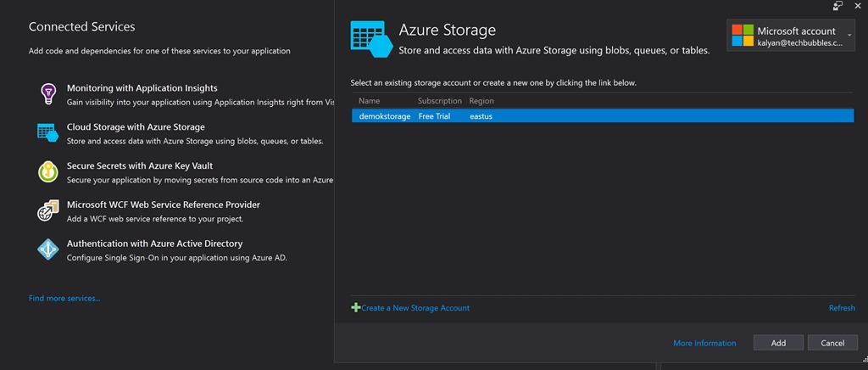Click the WCF Web Service Reference icon

(x=48, y=210)
